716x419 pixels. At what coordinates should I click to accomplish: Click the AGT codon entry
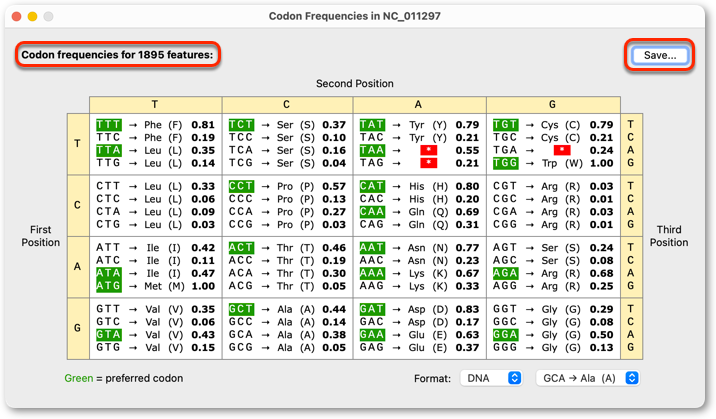coord(505,247)
